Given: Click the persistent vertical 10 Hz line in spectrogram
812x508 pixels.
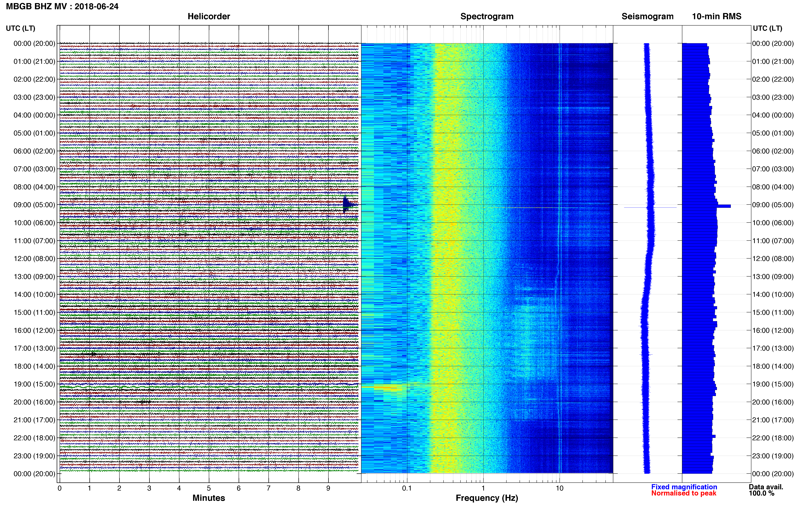Looking at the screenshot, I should 559,258.
